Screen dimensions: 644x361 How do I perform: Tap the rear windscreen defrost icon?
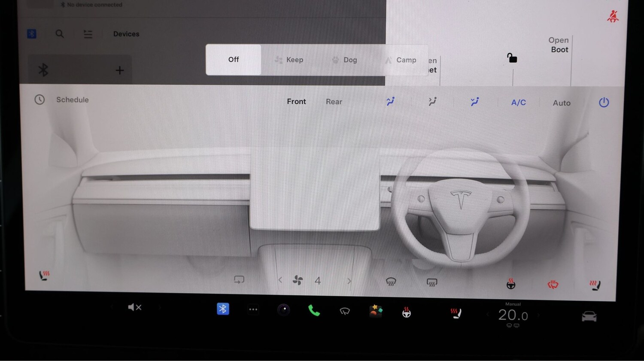point(431,282)
